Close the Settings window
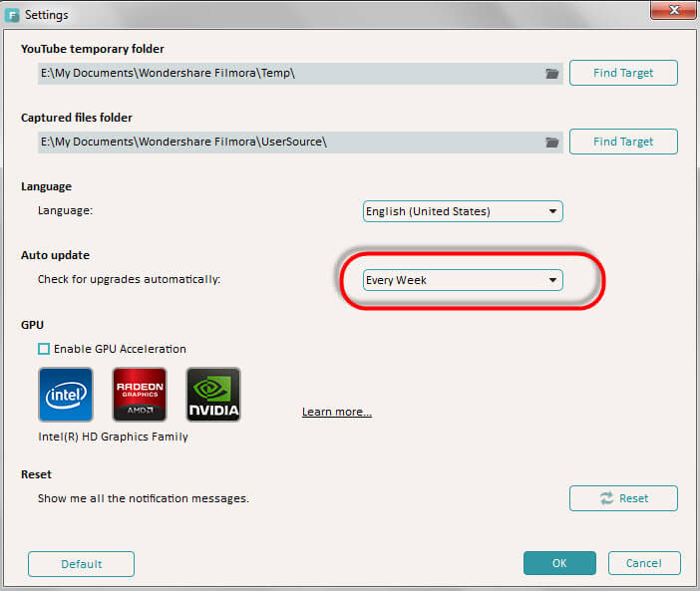This screenshot has height=591, width=700. click(x=673, y=10)
